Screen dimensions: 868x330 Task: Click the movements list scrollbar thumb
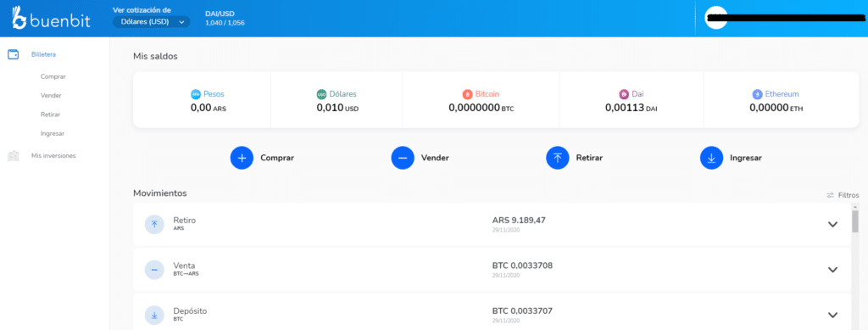click(x=855, y=221)
